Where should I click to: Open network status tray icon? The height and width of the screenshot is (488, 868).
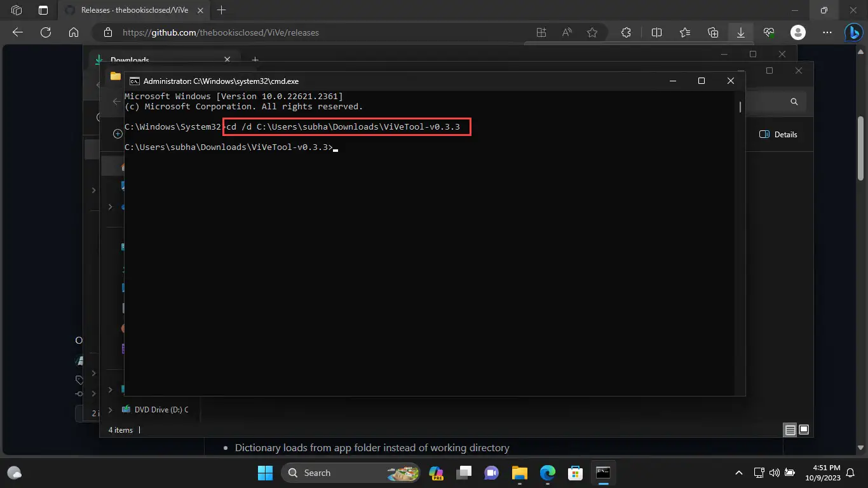[x=759, y=473]
